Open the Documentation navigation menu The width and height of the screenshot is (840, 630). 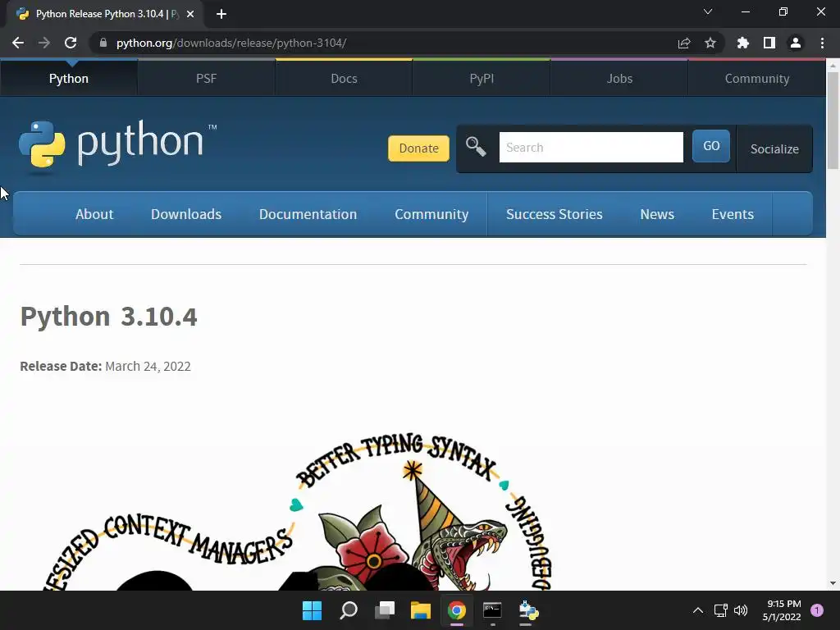[x=308, y=214]
